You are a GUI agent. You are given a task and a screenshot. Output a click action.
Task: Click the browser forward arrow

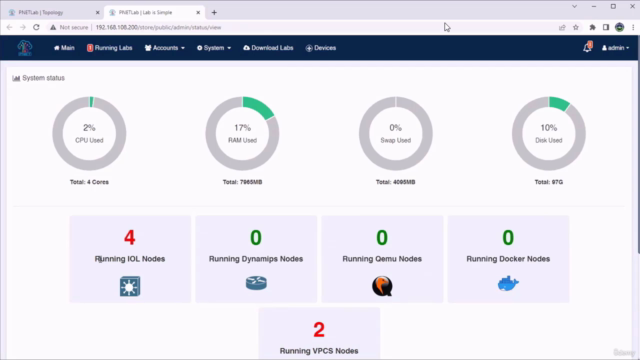tap(23, 27)
